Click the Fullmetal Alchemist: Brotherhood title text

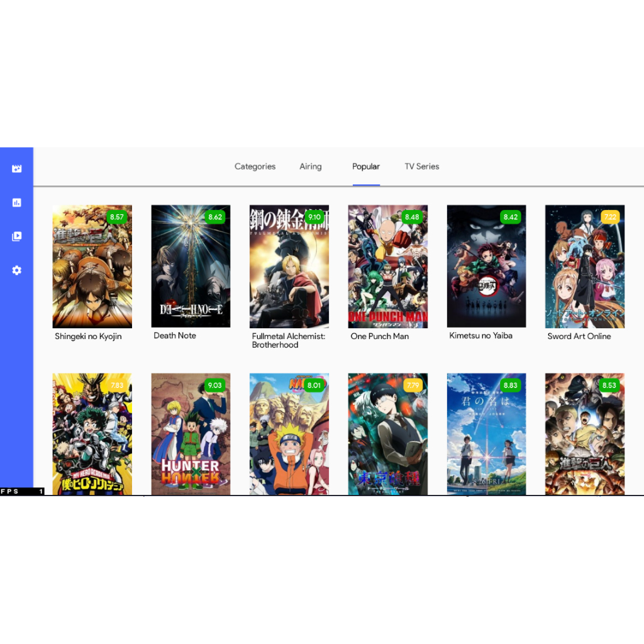pos(289,340)
